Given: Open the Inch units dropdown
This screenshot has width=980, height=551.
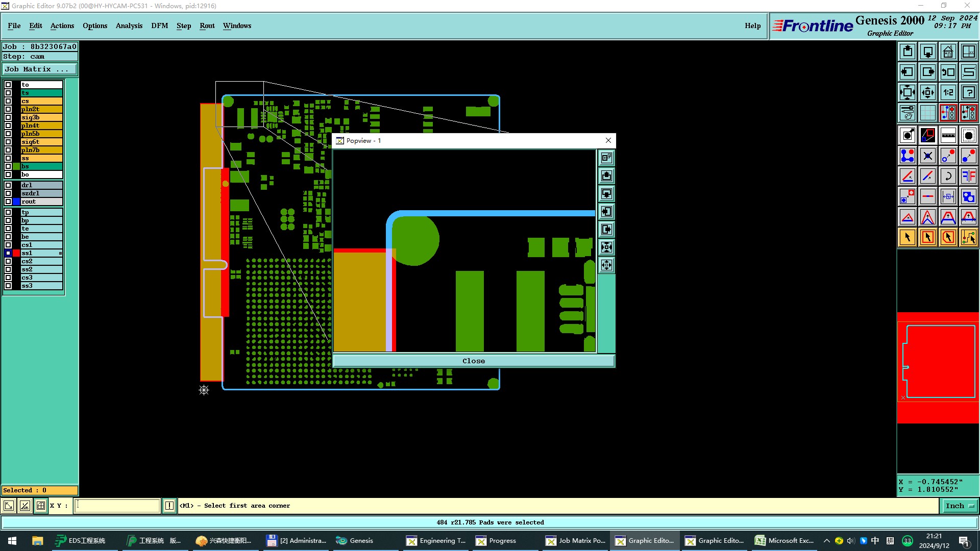Looking at the screenshot, I should 960,506.
